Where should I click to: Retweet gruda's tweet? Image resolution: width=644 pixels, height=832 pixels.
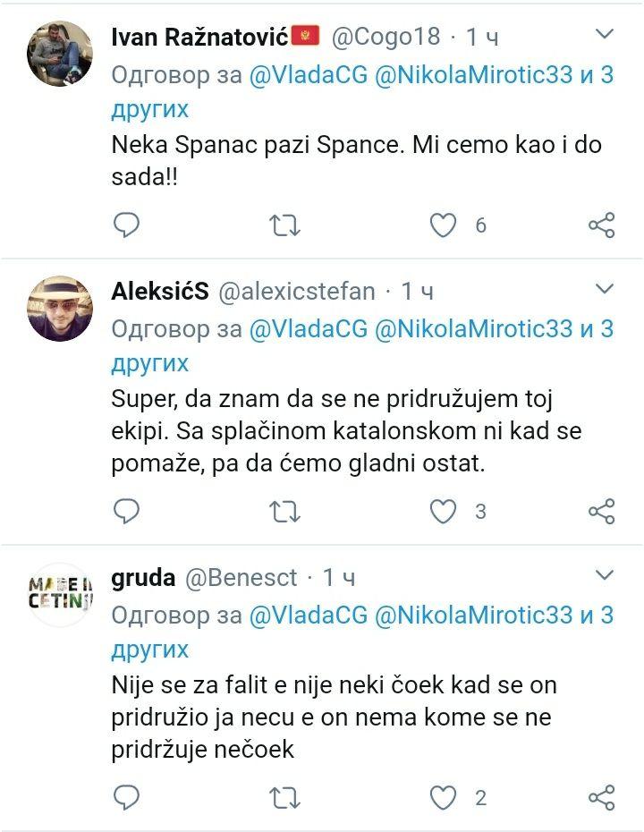coord(285,797)
